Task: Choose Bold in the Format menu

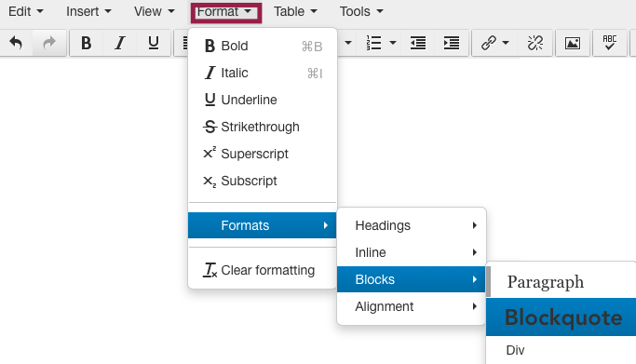Action: (x=263, y=46)
